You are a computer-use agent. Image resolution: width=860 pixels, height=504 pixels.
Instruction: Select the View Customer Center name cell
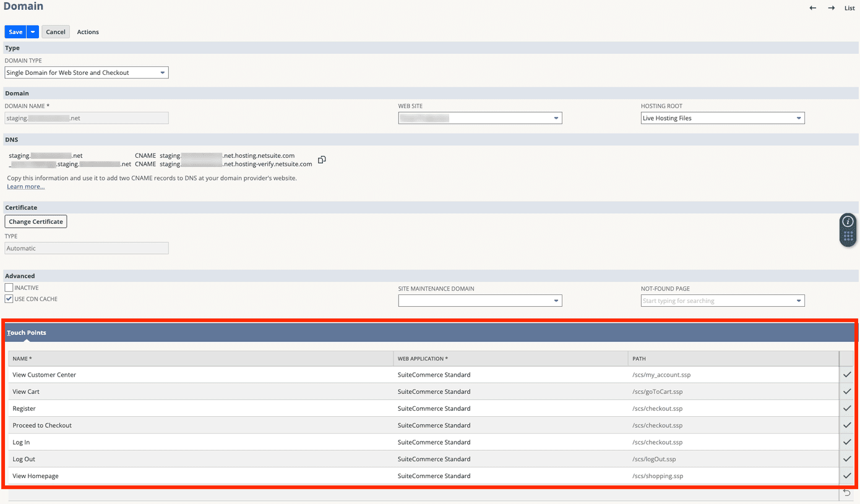click(201, 375)
